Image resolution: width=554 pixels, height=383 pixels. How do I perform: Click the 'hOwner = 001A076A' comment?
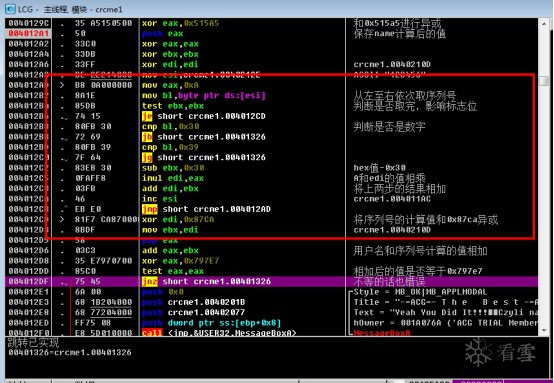click(446, 323)
